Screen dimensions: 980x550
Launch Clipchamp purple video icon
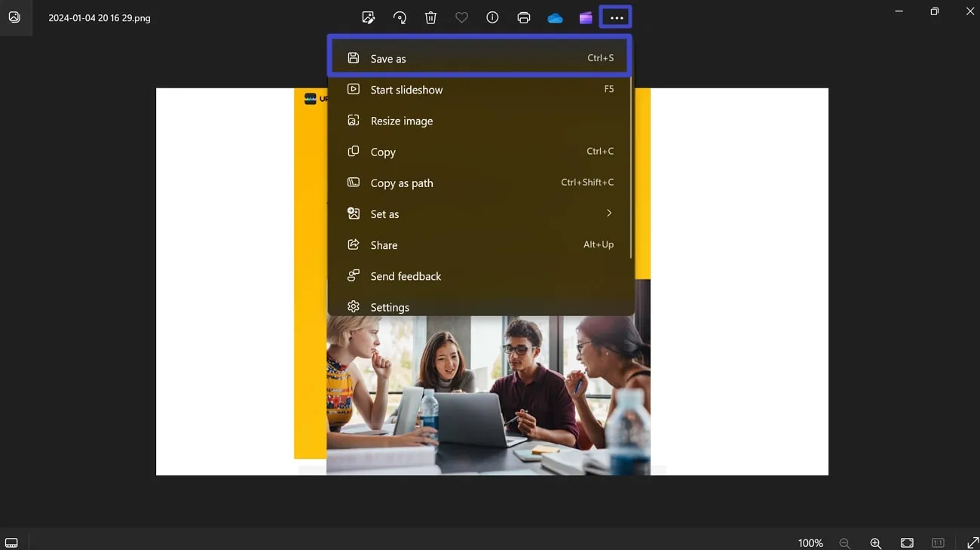[586, 17]
